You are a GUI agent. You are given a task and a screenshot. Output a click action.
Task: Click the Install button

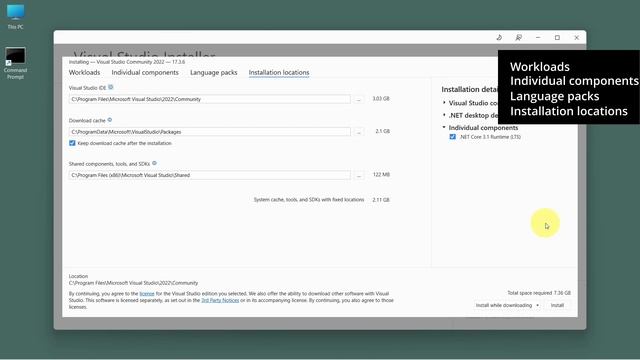click(x=557, y=305)
